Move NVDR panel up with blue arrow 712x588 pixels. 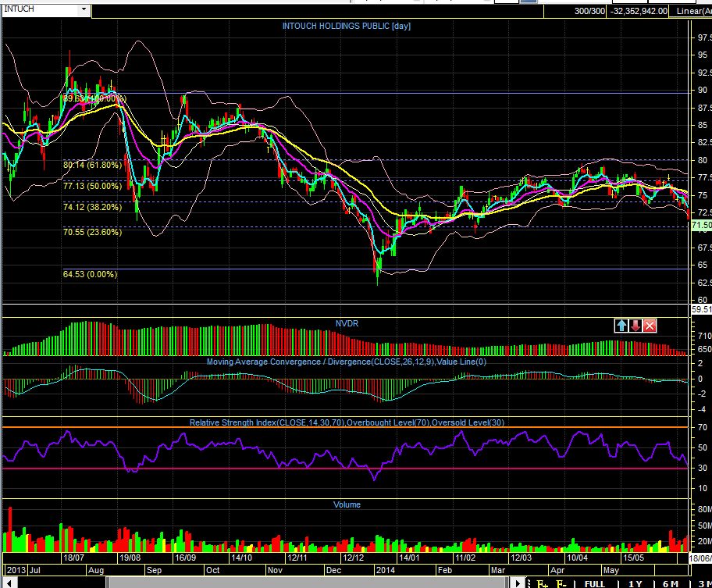pos(621,326)
